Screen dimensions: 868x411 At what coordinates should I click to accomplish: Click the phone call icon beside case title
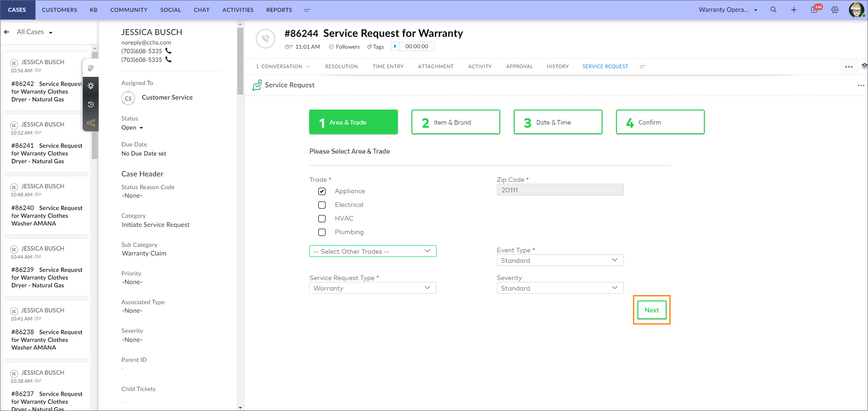266,39
